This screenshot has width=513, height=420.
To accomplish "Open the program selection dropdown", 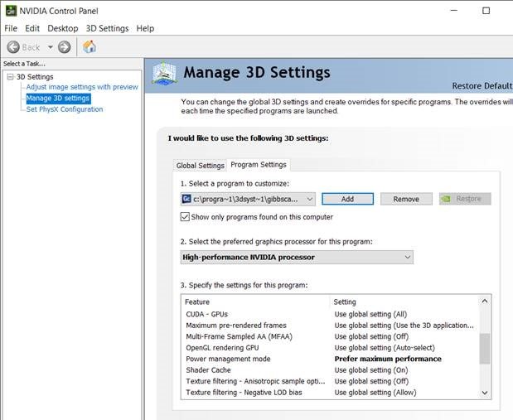I will 248,199.
